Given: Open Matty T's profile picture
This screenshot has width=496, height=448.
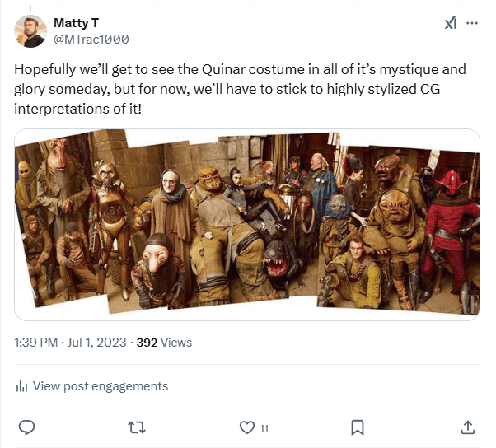Looking at the screenshot, I should click(30, 31).
